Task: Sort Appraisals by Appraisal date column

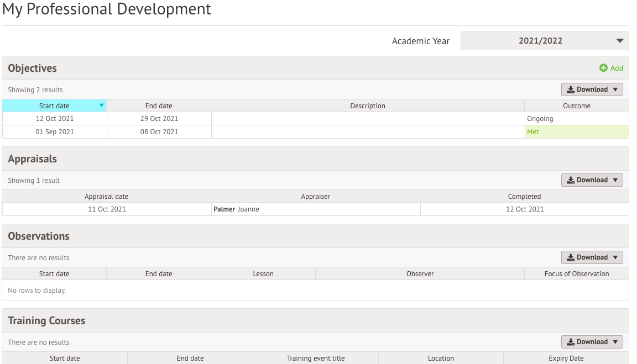Action: coord(106,197)
